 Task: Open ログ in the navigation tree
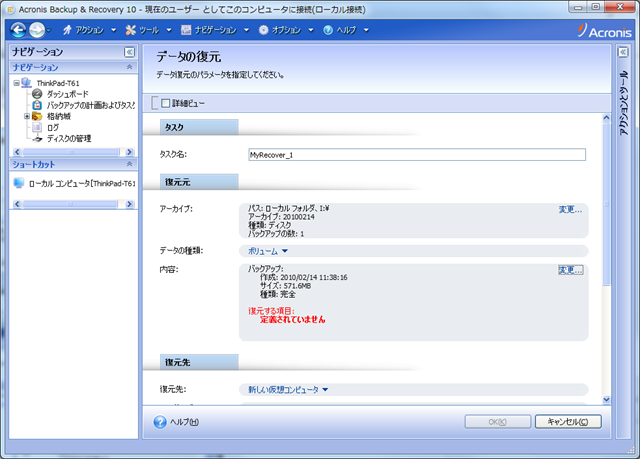click(x=53, y=127)
